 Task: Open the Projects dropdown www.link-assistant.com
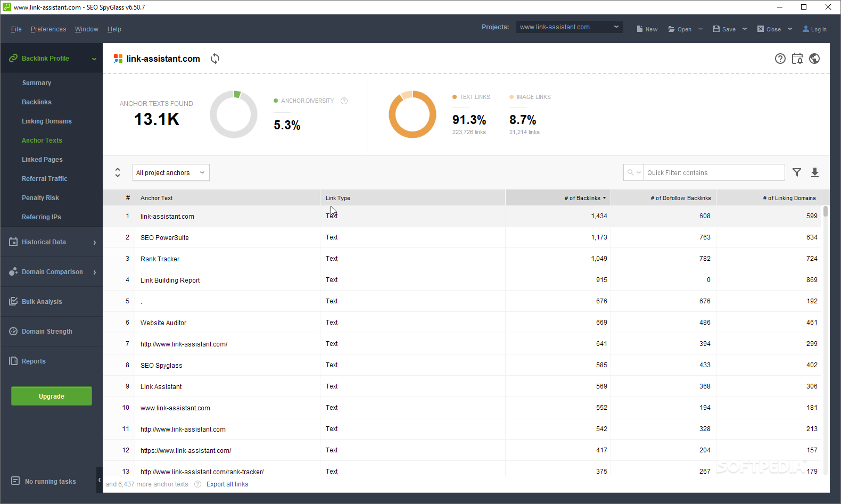[569, 27]
